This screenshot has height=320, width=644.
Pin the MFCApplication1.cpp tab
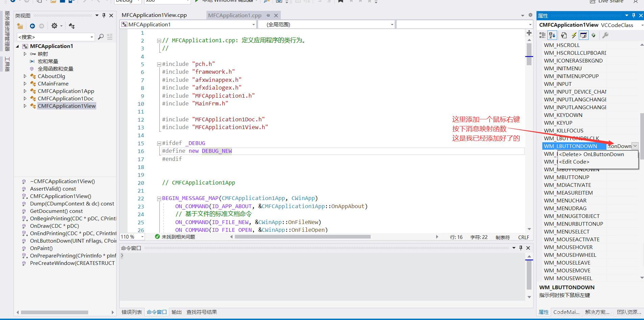click(x=268, y=15)
